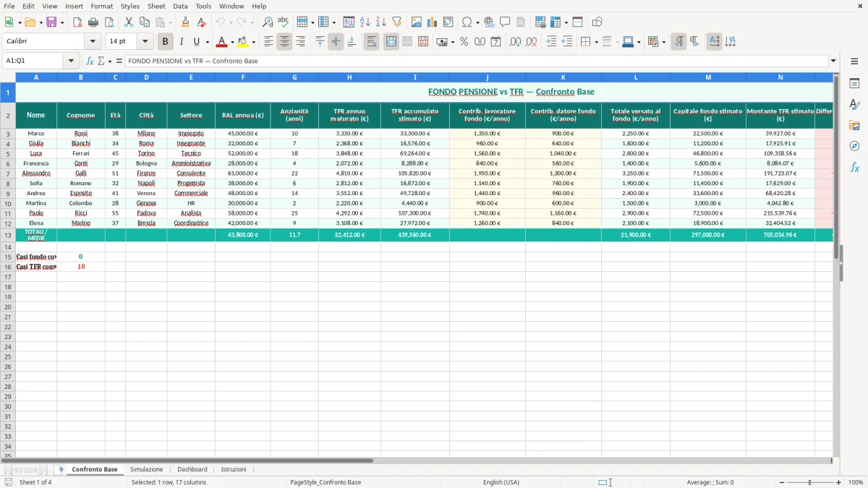This screenshot has width=868, height=488.
Task: Toggle Bold formatting
Action: [x=165, y=42]
